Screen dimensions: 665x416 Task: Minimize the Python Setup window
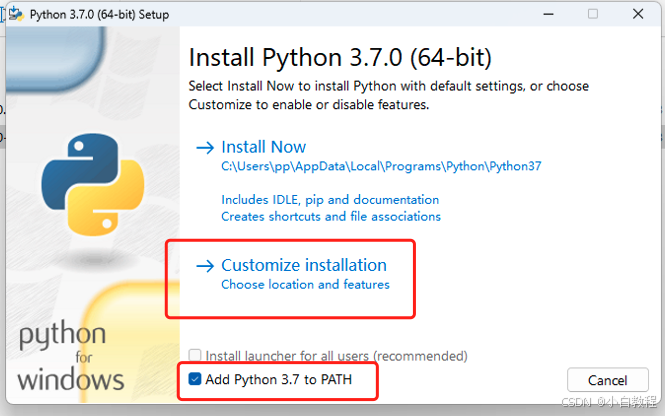coord(548,14)
